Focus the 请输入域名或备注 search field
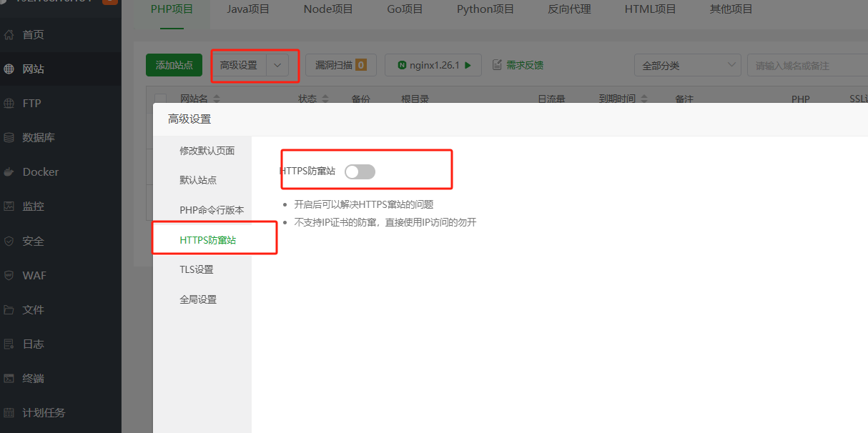The width and height of the screenshot is (868, 433). point(807,65)
